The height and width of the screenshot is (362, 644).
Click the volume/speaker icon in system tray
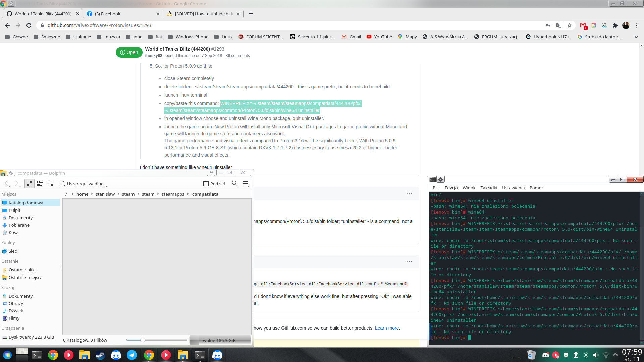595,355
